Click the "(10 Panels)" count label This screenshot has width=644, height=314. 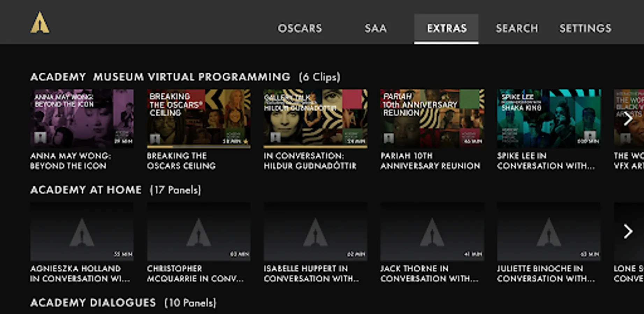coord(190,303)
